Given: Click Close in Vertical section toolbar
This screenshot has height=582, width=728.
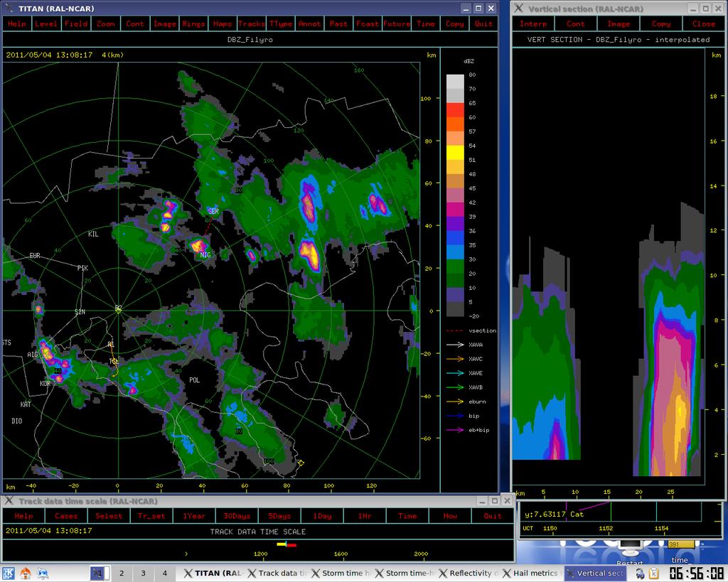Looking at the screenshot, I should [x=704, y=23].
